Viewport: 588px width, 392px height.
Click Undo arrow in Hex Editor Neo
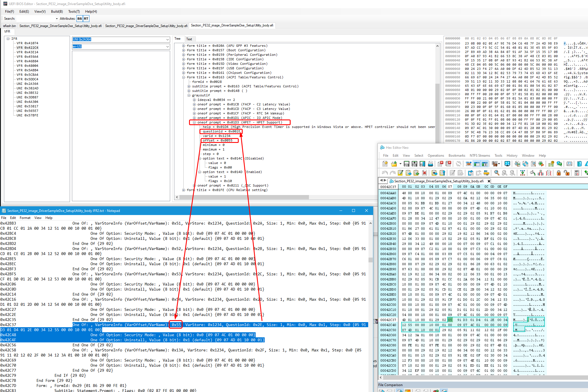(385, 173)
